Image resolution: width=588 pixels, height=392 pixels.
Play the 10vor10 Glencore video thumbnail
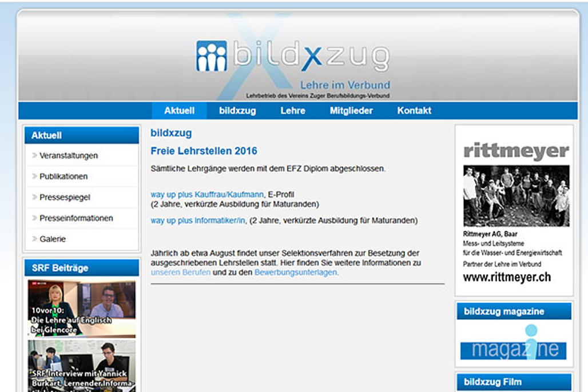tap(82, 307)
